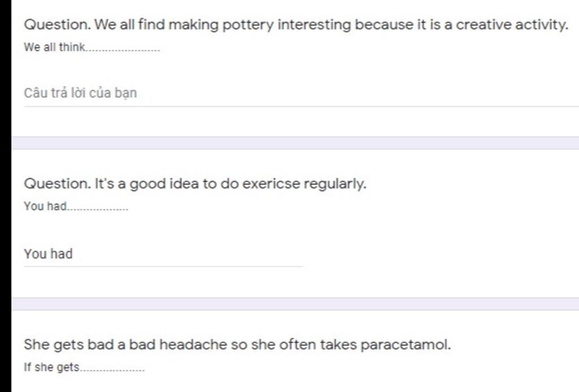Click the black bar along the left edge
Image resolution: width=579 pixels, height=392 pixels.
pos(6,196)
